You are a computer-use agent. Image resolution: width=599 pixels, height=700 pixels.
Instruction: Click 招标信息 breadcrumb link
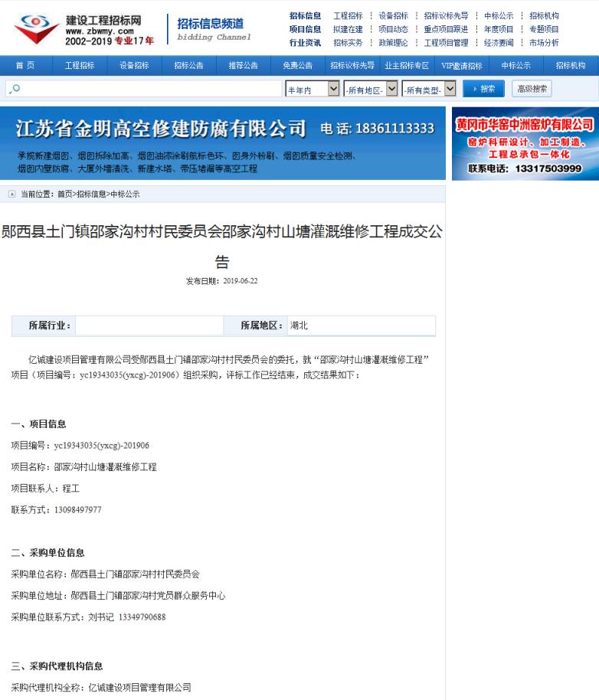point(91,195)
